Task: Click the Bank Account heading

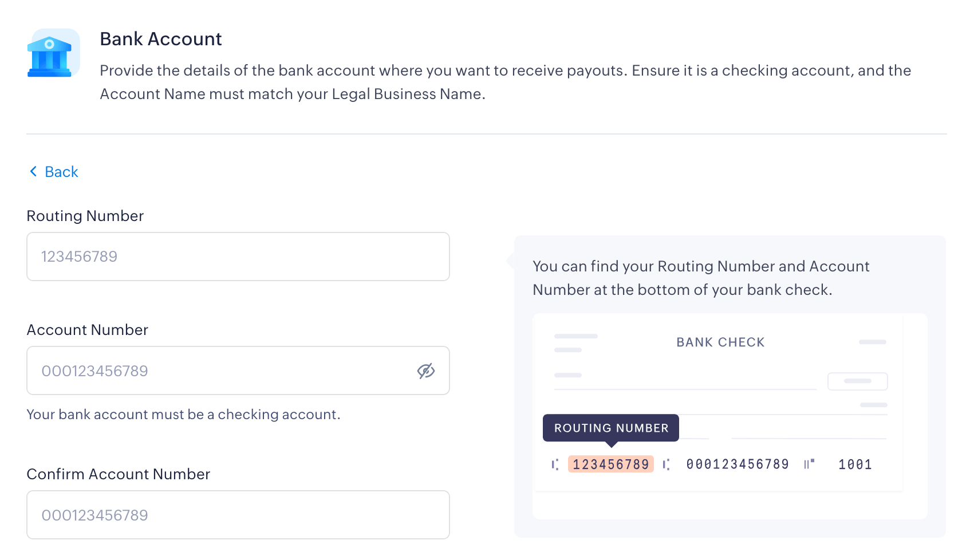Action: point(161,39)
